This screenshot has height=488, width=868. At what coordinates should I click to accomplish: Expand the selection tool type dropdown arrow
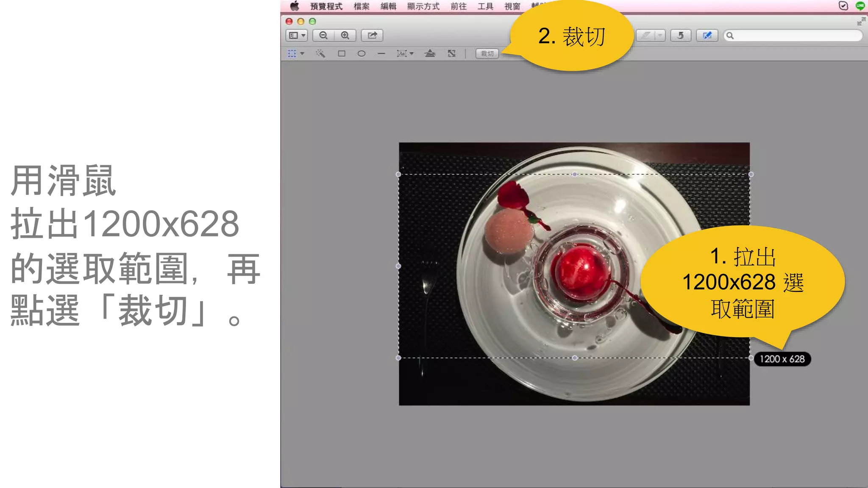click(x=302, y=54)
